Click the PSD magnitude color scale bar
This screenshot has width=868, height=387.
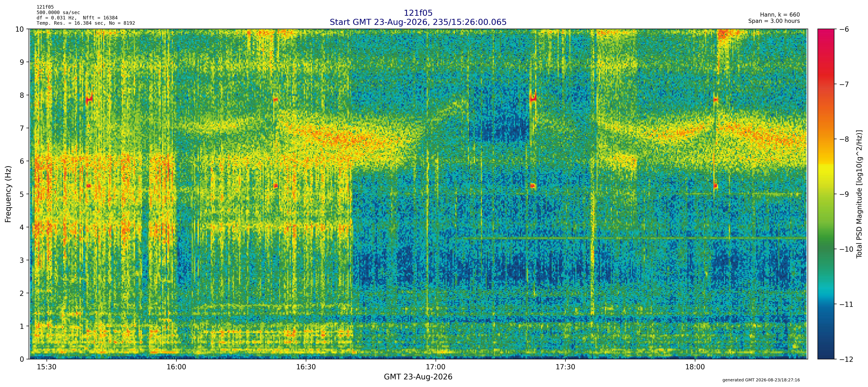coord(826,194)
